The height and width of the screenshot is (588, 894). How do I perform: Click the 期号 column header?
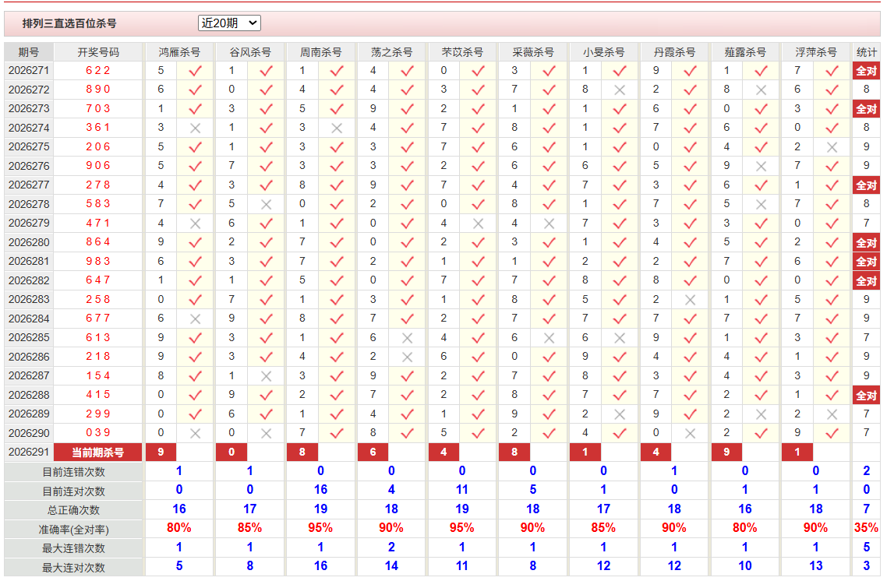29,52
